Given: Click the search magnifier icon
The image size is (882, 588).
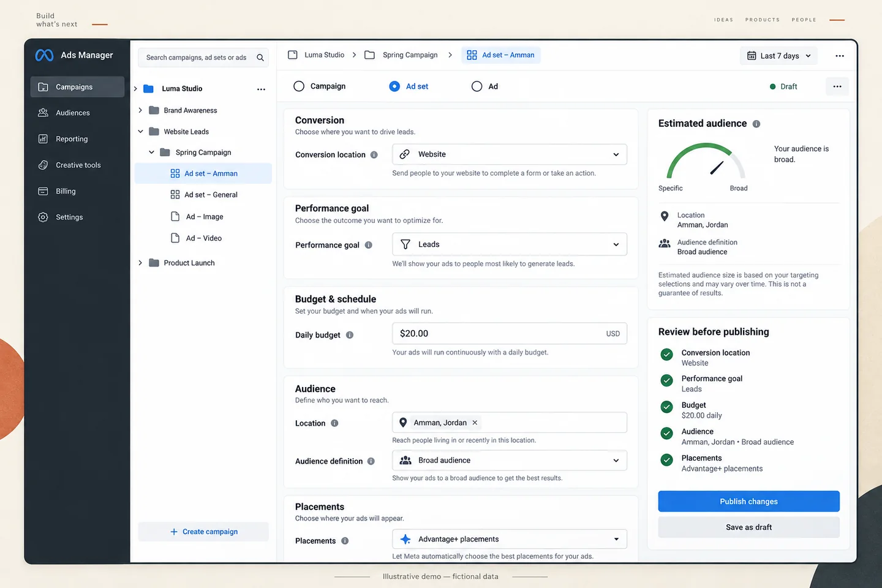Looking at the screenshot, I should [x=260, y=58].
